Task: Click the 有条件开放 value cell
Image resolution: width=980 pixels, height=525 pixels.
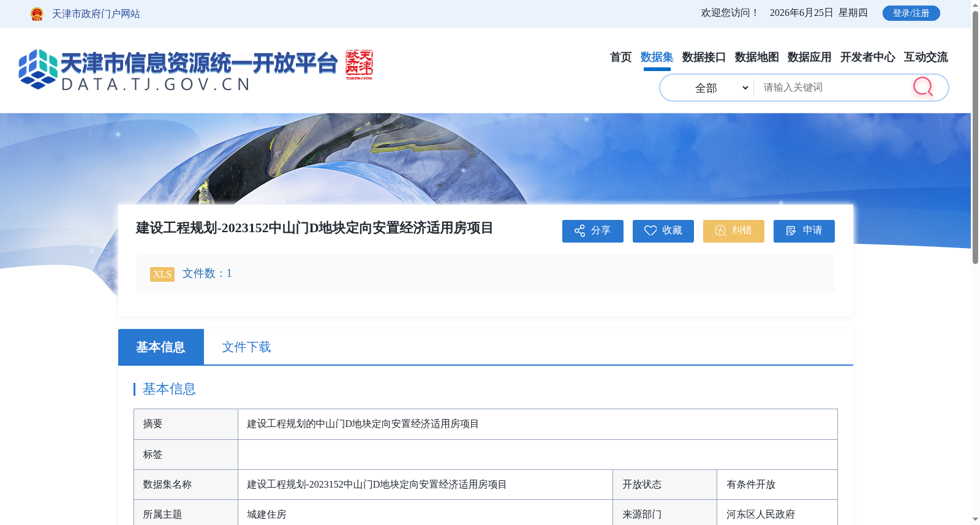Action: (777, 485)
